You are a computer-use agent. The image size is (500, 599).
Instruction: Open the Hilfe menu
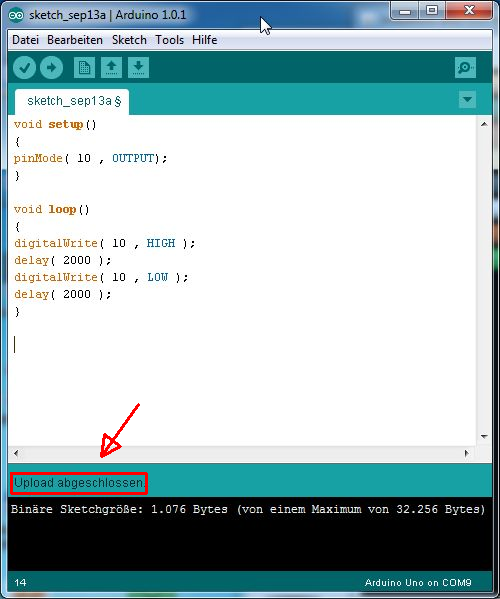tap(205, 40)
